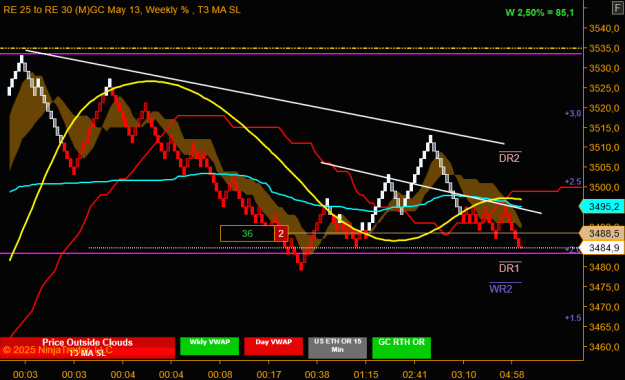Click the Day VWAP red button
The width and height of the screenshot is (625, 380).
pyautogui.click(x=273, y=346)
